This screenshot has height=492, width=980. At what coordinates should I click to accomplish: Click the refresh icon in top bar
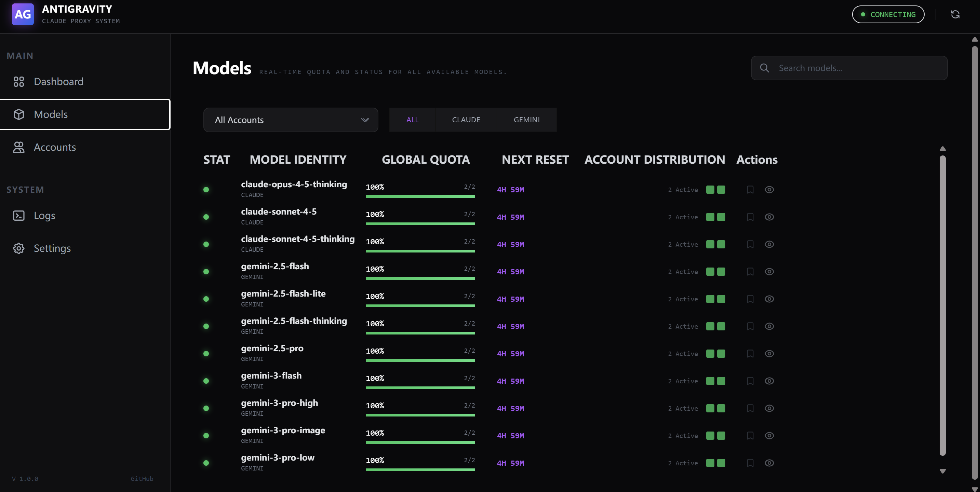955,14
